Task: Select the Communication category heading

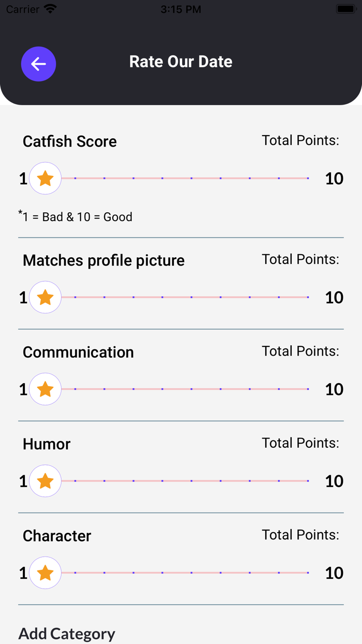Action: [x=78, y=353]
